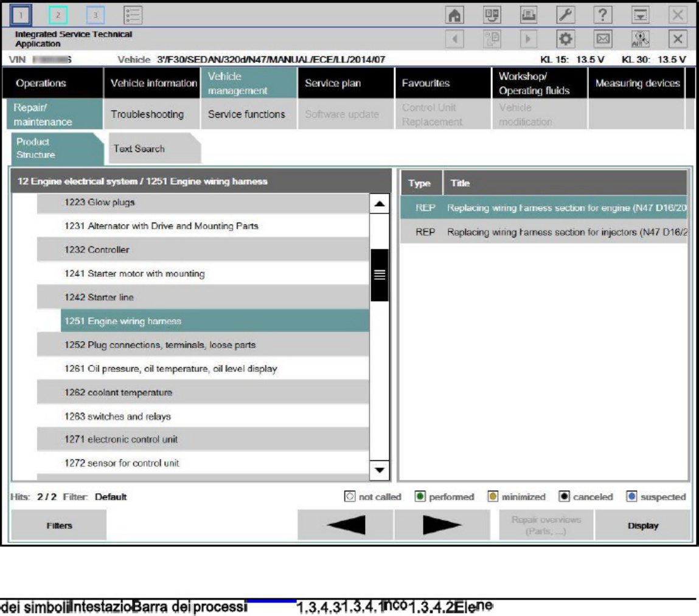The height and width of the screenshot is (616, 699).
Task: Select 1242 Starter line
Action: [203, 297]
